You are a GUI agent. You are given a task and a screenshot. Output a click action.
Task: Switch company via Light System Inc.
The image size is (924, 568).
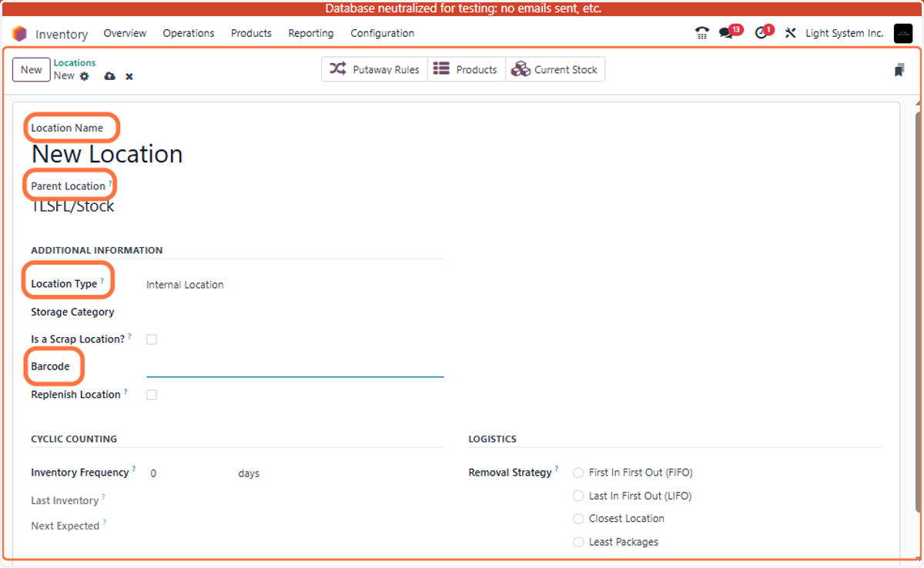tap(845, 33)
